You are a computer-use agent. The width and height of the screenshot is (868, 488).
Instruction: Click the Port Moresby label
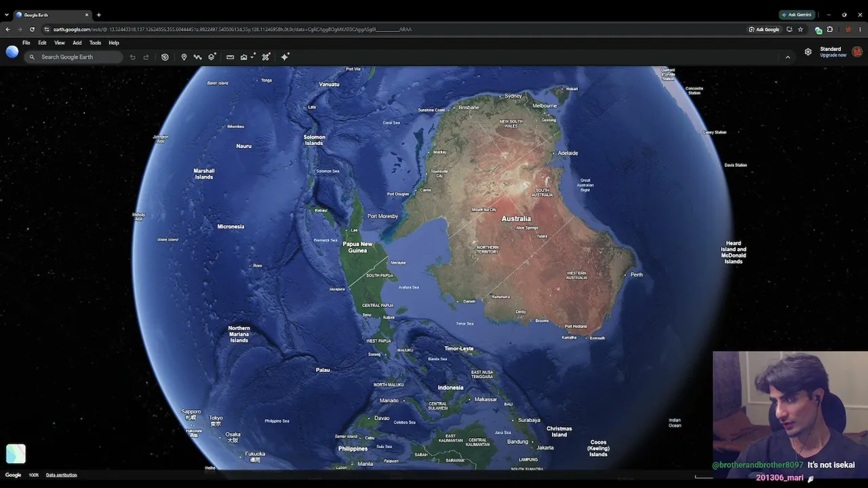pos(382,216)
